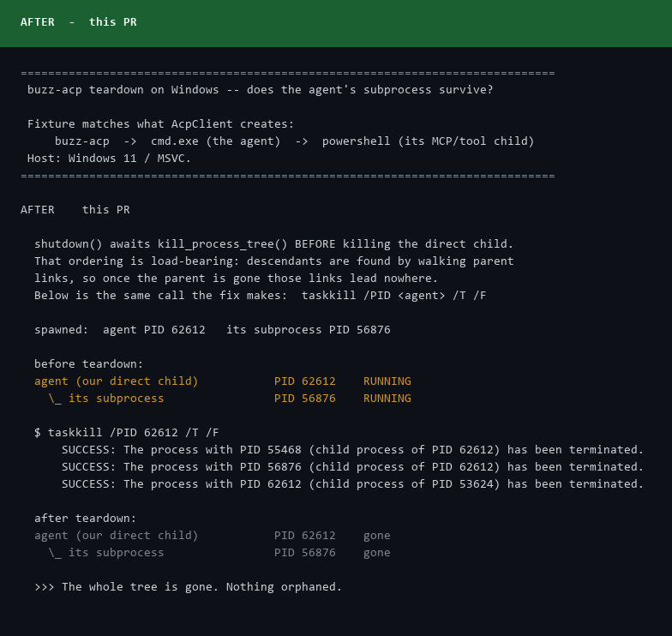Screen dimensions: 672x636
Task: Click the first arrow after buzz-acp
Action: pos(130,141)
